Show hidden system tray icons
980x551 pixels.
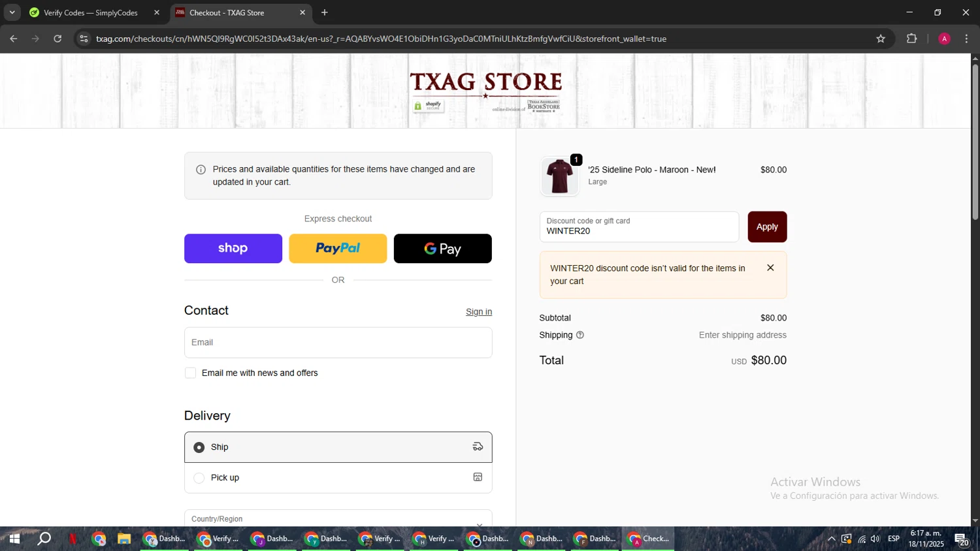(x=831, y=539)
